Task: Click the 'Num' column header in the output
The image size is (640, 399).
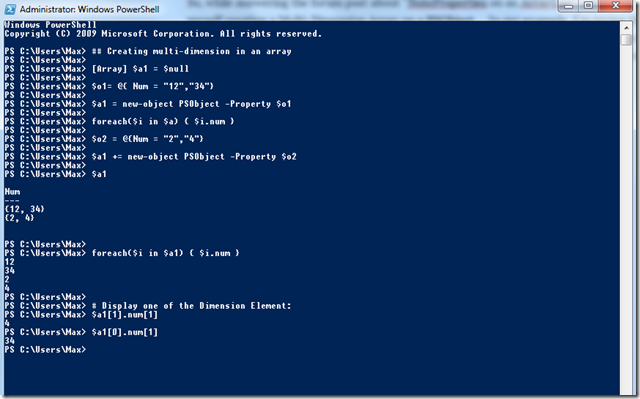Action: pos(12,192)
